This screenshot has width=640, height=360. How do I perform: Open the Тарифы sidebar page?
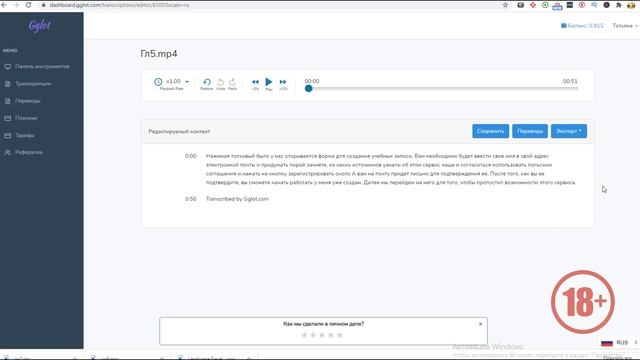[24, 135]
